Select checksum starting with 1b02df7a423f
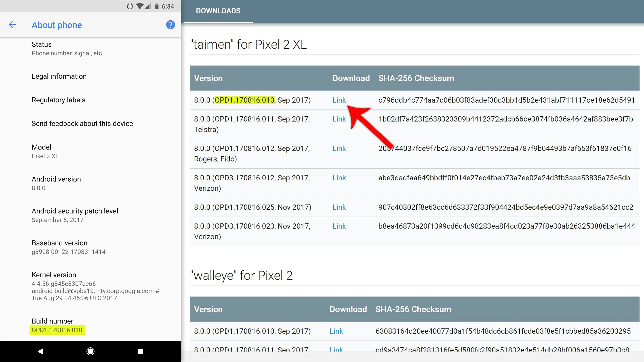 pos(506,119)
